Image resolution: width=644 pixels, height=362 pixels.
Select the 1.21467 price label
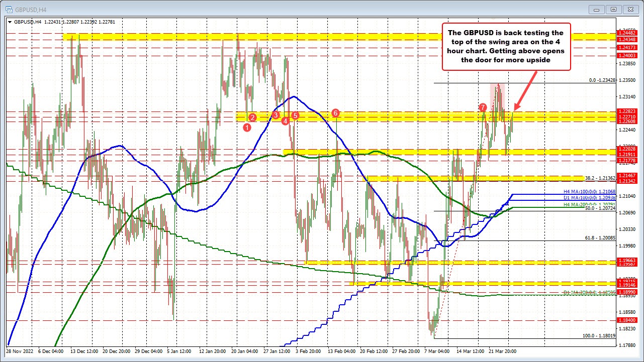coord(627,175)
